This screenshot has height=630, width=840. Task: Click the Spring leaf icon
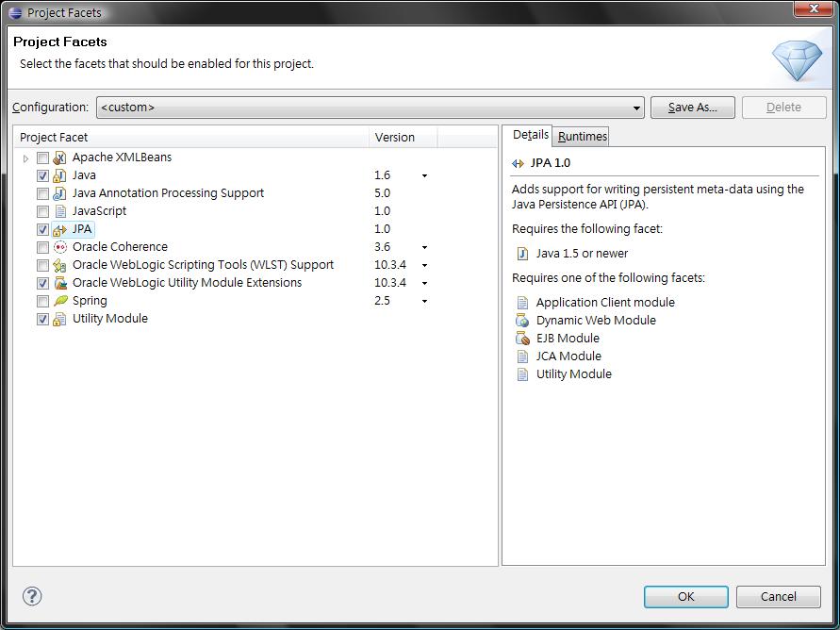pos(60,301)
